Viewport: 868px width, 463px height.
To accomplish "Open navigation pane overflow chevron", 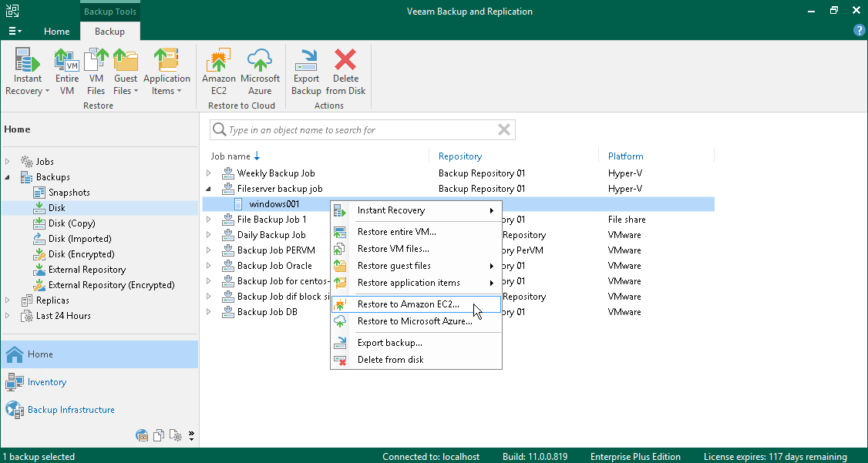I will tap(191, 435).
